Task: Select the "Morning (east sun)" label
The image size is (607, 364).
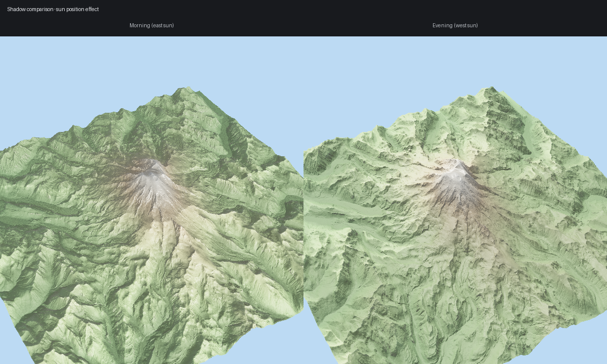Action: 152,25
